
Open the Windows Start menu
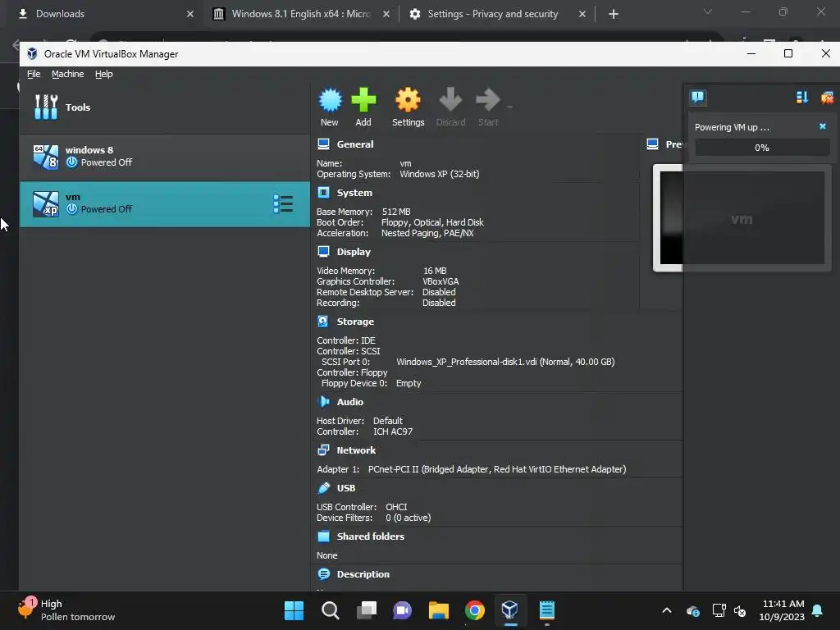click(x=294, y=610)
